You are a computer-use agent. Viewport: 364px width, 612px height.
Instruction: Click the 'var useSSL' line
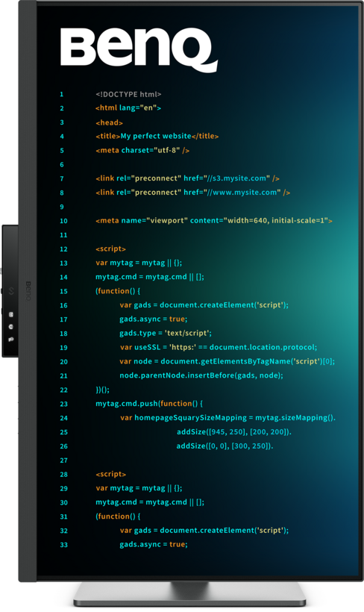tap(219, 347)
